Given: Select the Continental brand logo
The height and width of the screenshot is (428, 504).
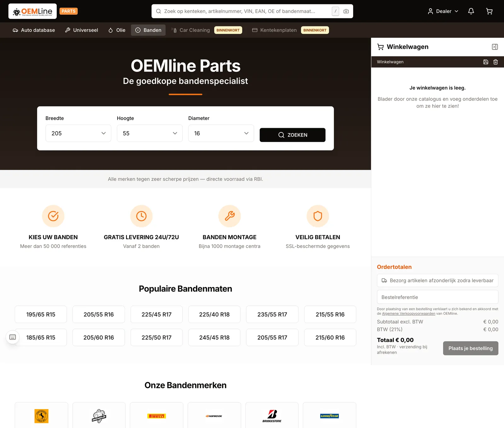Looking at the screenshot, I should tap(41, 416).
